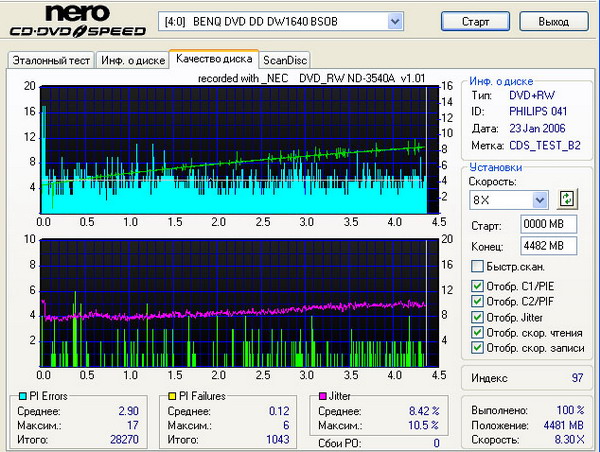Switch to the ScanDisc tab
The height and width of the screenshot is (452, 600).
click(285, 60)
